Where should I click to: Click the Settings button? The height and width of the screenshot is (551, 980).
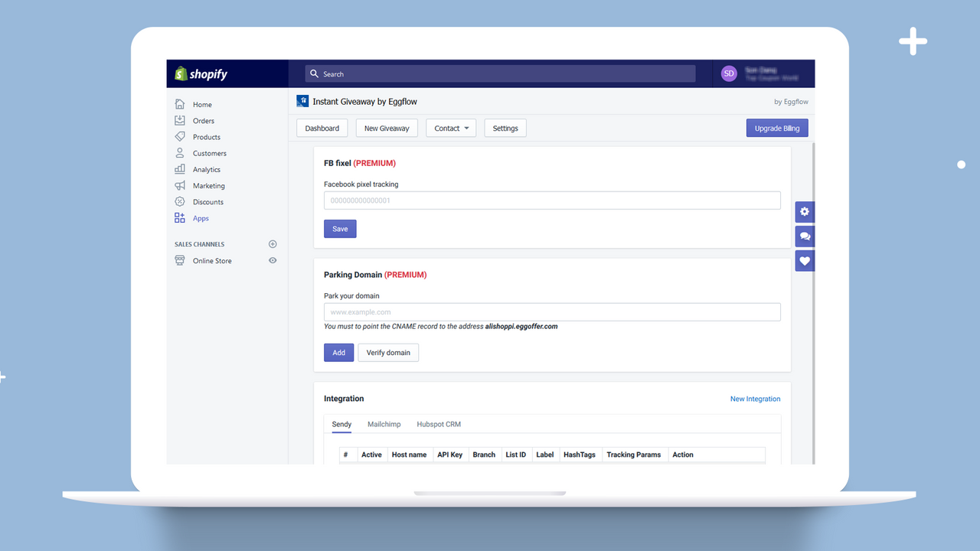[505, 129]
